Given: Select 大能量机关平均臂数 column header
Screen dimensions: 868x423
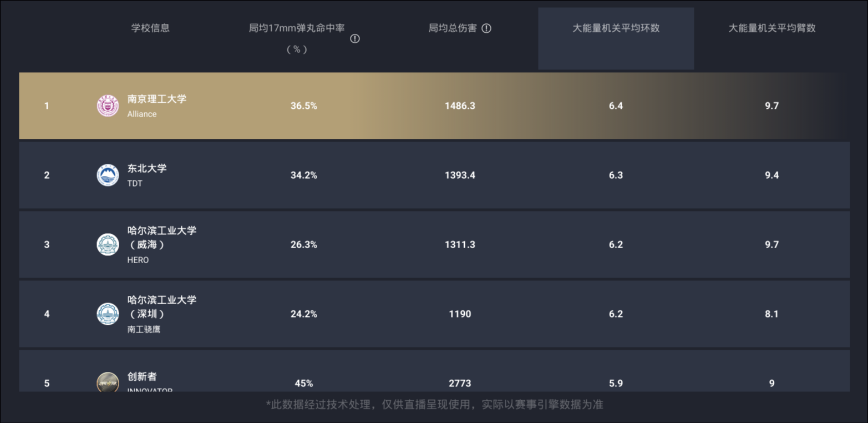Looking at the screenshot, I should pyautogui.click(x=772, y=28).
